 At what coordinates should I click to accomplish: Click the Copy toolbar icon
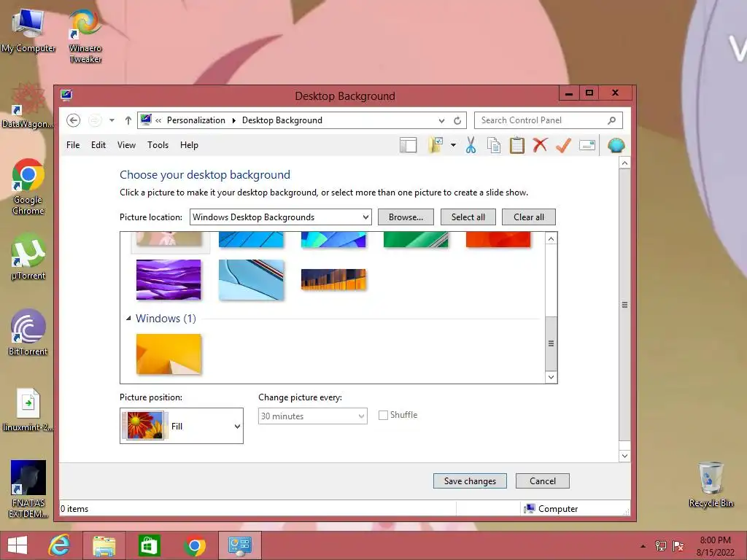tap(494, 145)
